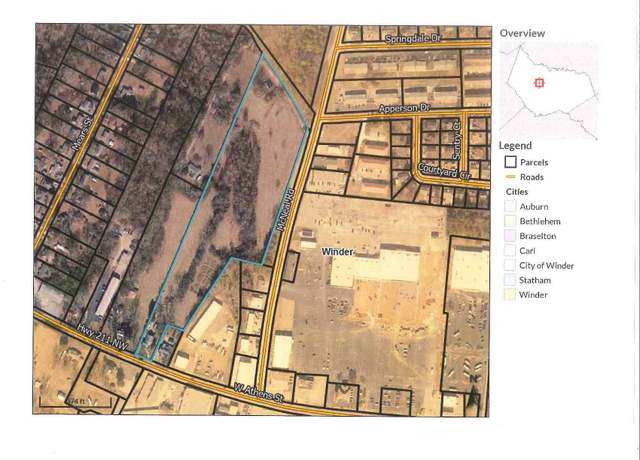The height and width of the screenshot is (460, 640).
Task: Click the Statham legend label
Action: 535,280
